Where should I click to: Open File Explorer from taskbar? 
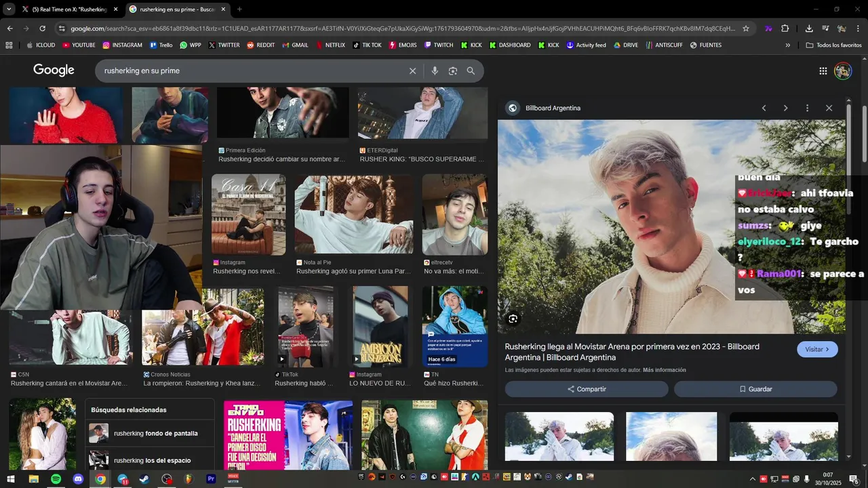[33, 479]
